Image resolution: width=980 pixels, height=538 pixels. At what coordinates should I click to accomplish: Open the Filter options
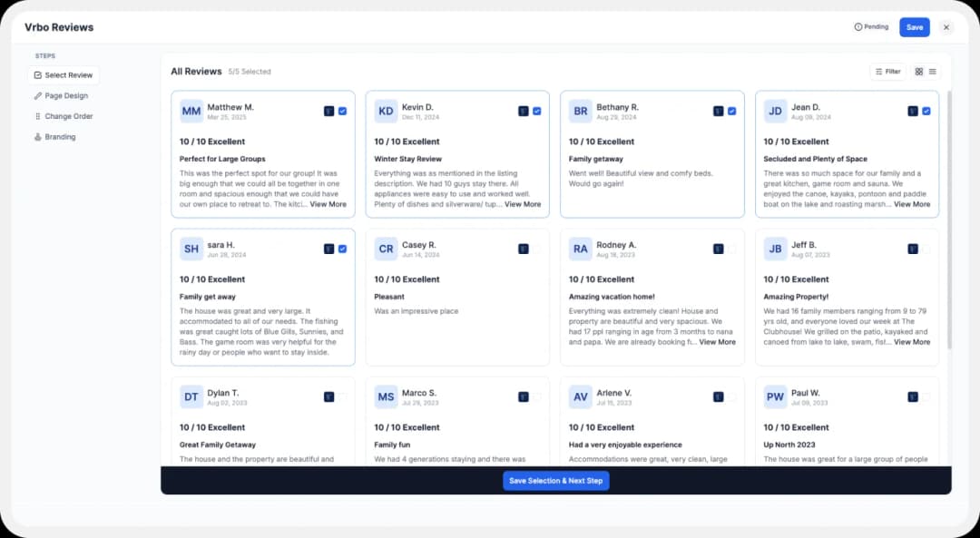pos(887,72)
